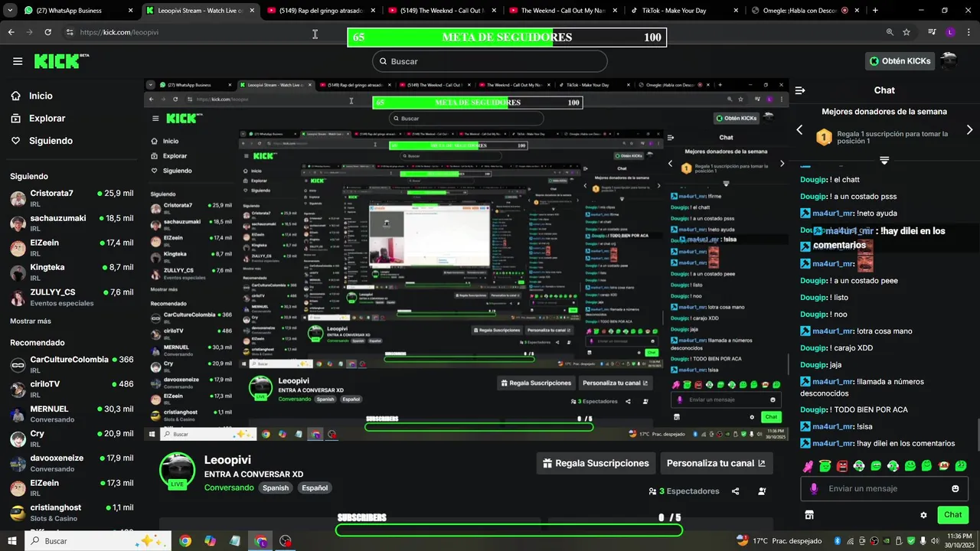This screenshot has height=551, width=980.
Task: Open the emoji picker in message box
Action: (955, 488)
